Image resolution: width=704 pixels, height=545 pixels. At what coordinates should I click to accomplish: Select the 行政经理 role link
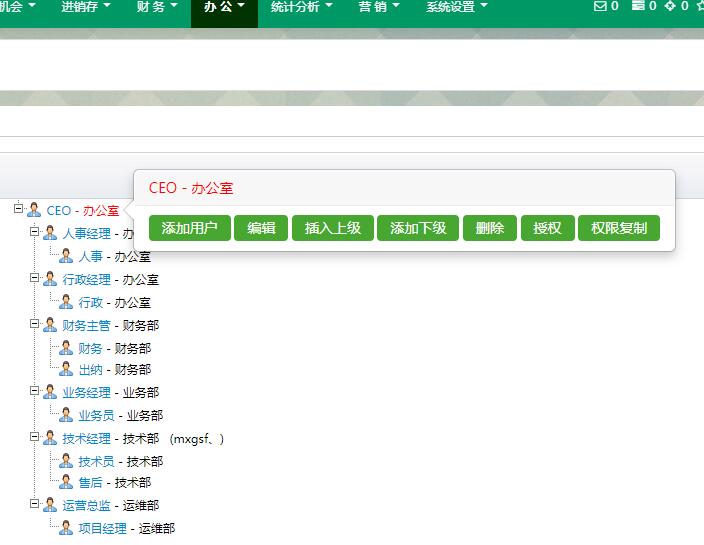[x=86, y=279]
